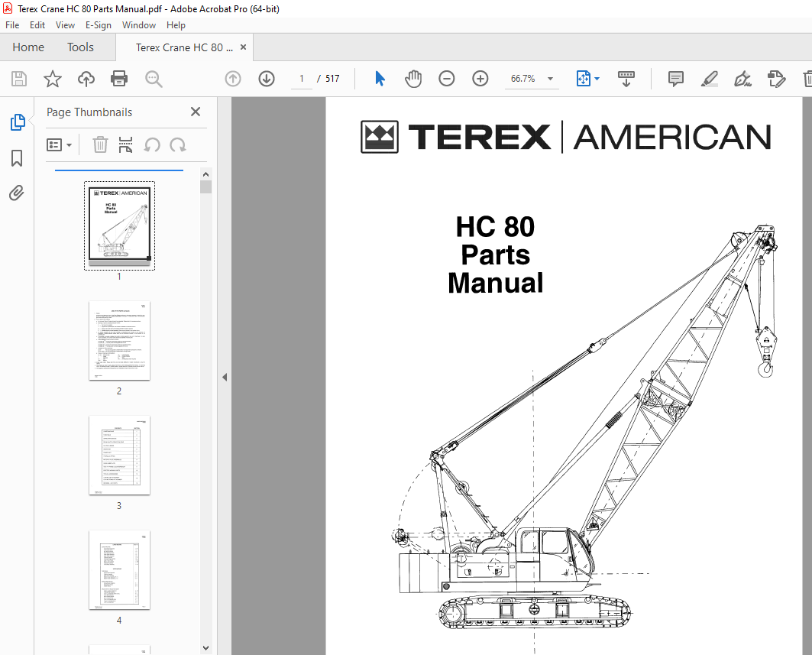The height and width of the screenshot is (655, 812).
Task: Close the Page Thumbnails panel
Action: tap(196, 112)
